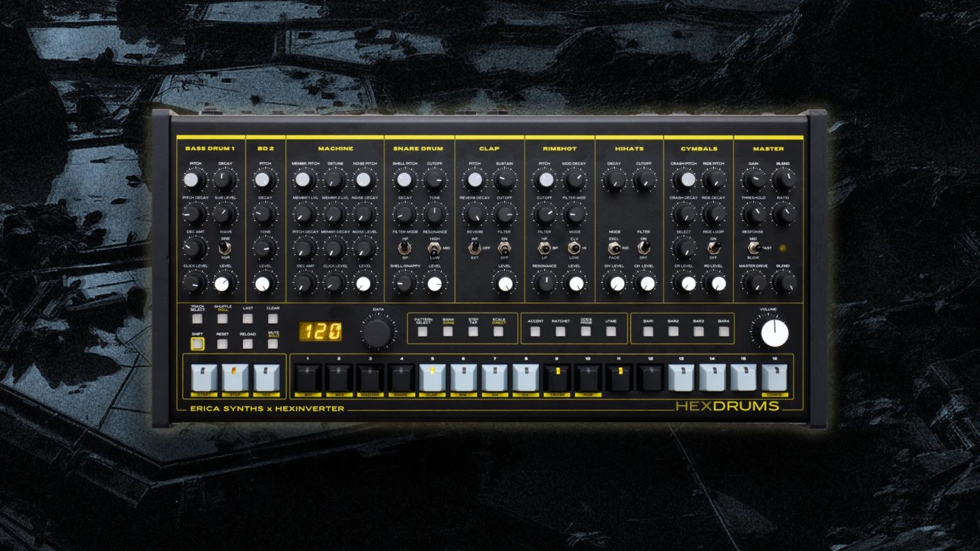Flip Clap Reverb Int/Ext switch

coord(474,248)
